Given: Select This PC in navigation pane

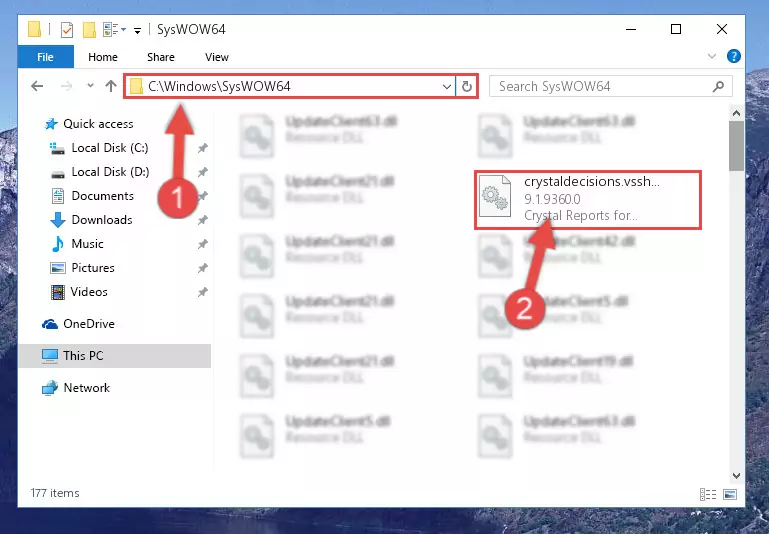Looking at the screenshot, I should click(114, 356).
